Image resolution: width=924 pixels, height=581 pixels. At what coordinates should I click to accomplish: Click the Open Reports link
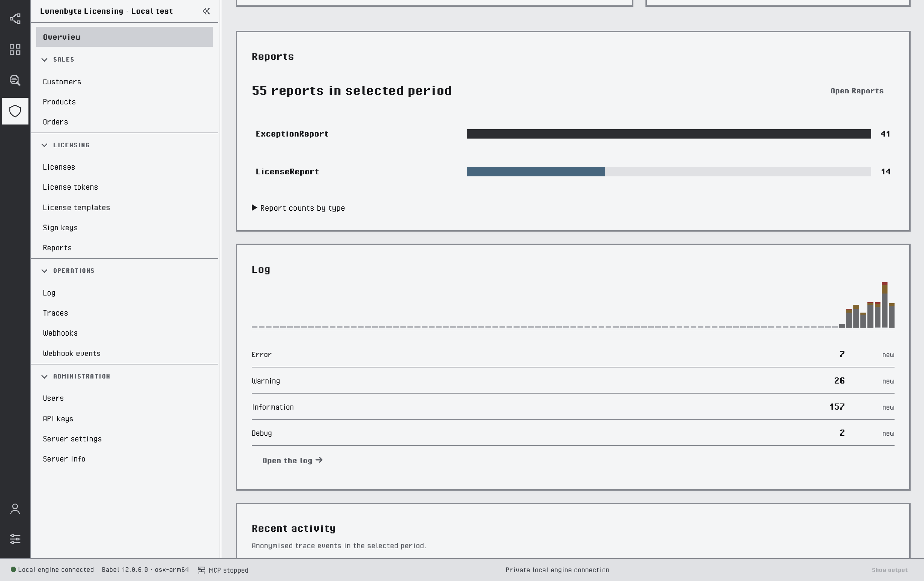857,91
